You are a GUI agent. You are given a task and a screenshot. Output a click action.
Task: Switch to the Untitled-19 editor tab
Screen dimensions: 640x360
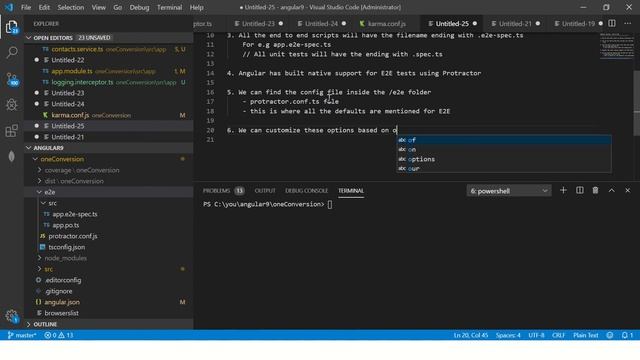tap(578, 24)
